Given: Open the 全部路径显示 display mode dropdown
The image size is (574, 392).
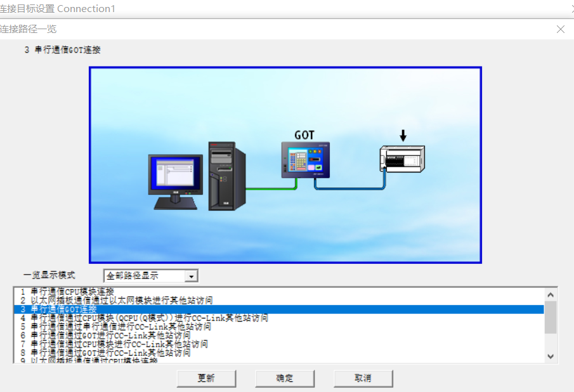Looking at the screenshot, I should pos(190,276).
